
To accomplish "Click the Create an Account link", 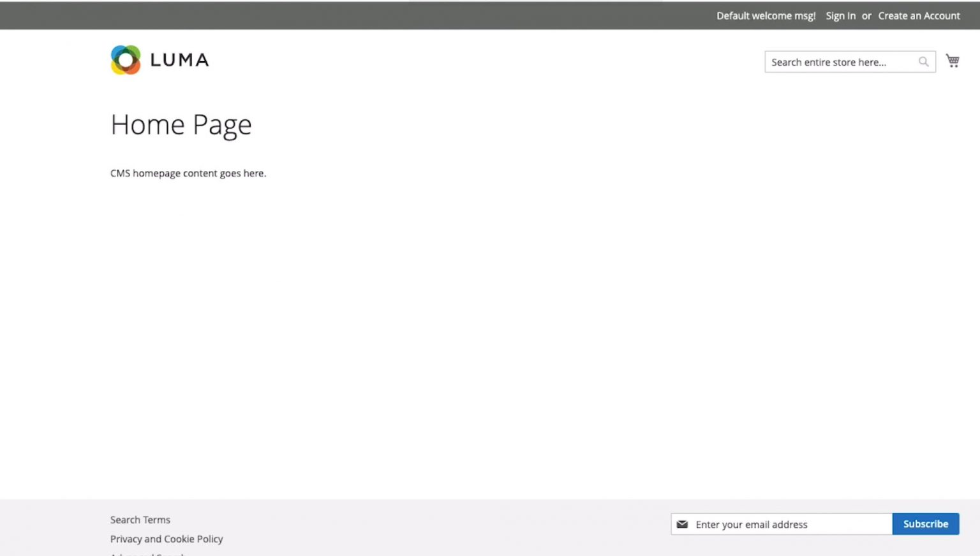I will 919,16.
